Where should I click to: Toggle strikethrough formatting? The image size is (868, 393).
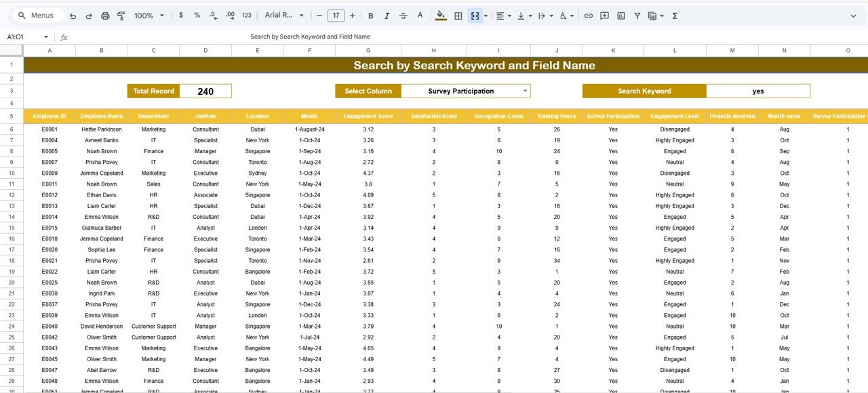click(404, 15)
